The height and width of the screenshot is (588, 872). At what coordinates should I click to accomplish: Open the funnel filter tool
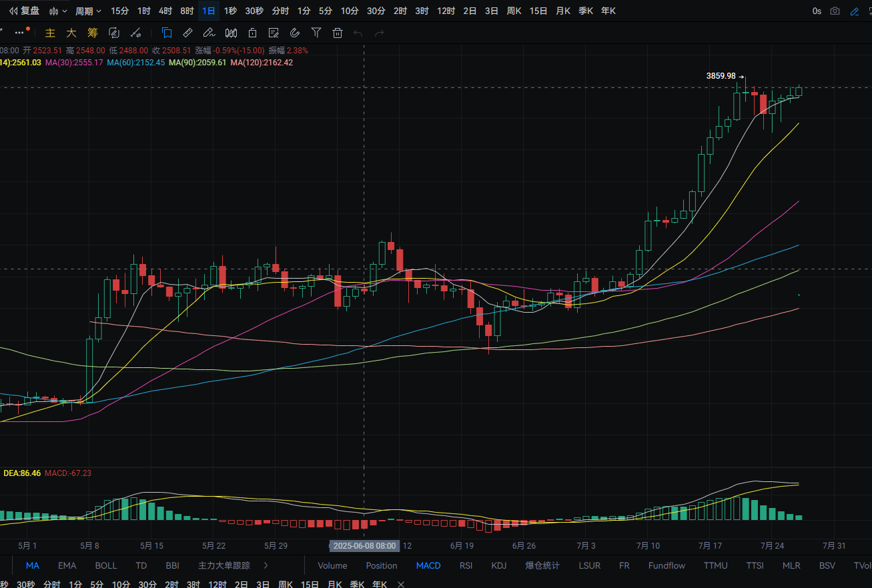click(316, 33)
